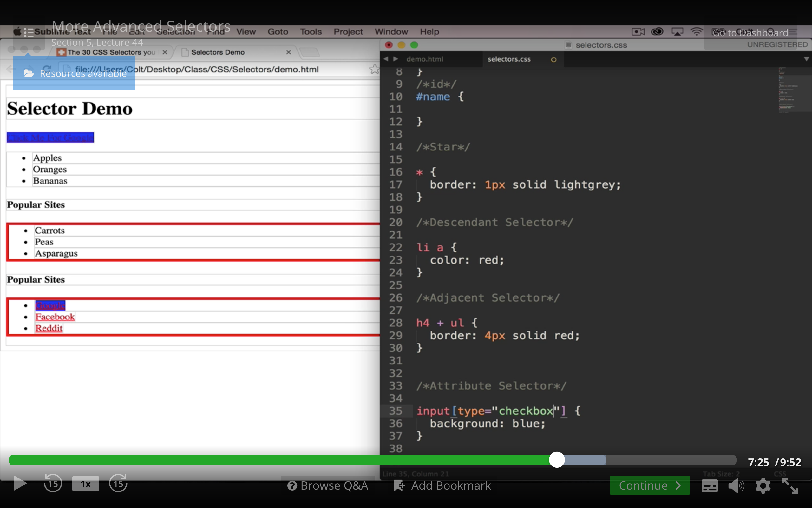
Task: Go to next tab with right arrow
Action: tap(396, 59)
